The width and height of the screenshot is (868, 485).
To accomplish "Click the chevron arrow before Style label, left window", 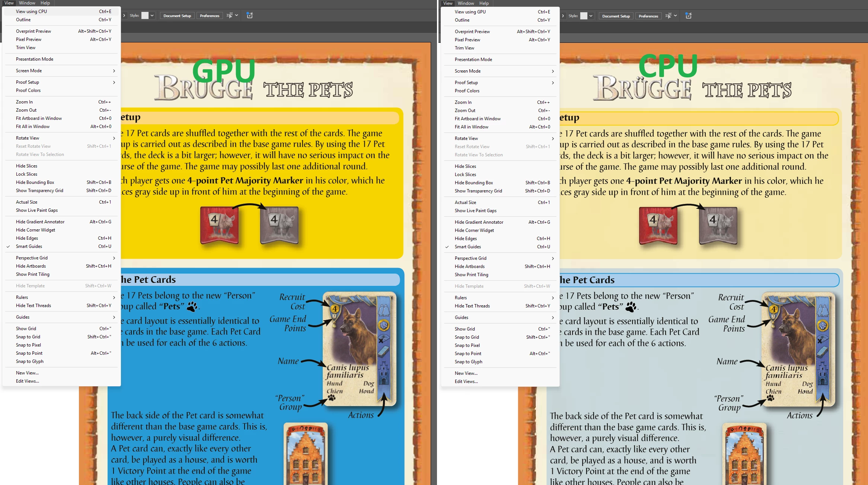I will (x=124, y=15).
